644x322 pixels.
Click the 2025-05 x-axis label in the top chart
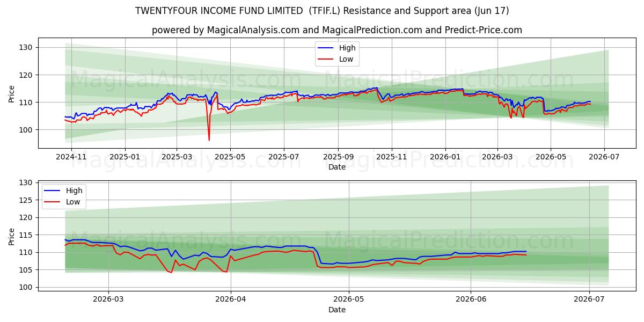(x=230, y=157)
